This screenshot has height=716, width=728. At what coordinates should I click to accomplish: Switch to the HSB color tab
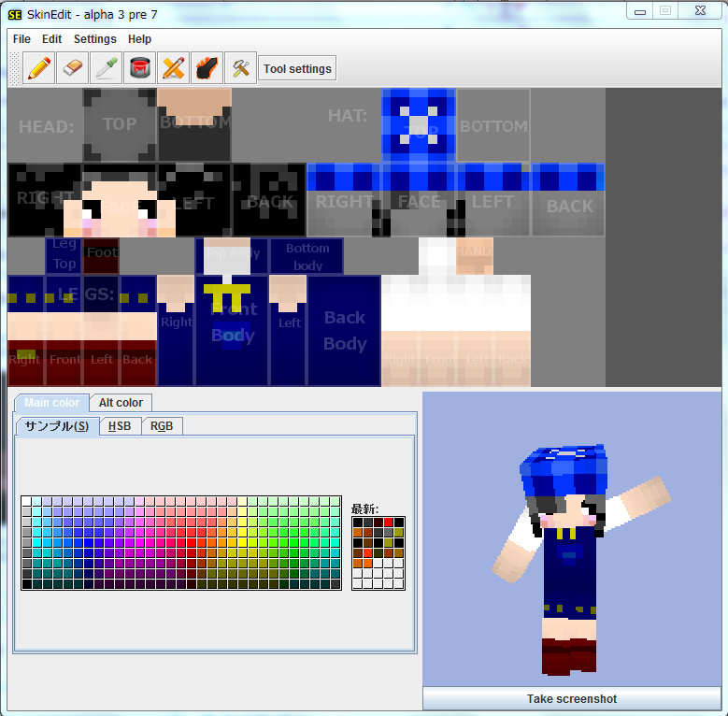point(120,426)
